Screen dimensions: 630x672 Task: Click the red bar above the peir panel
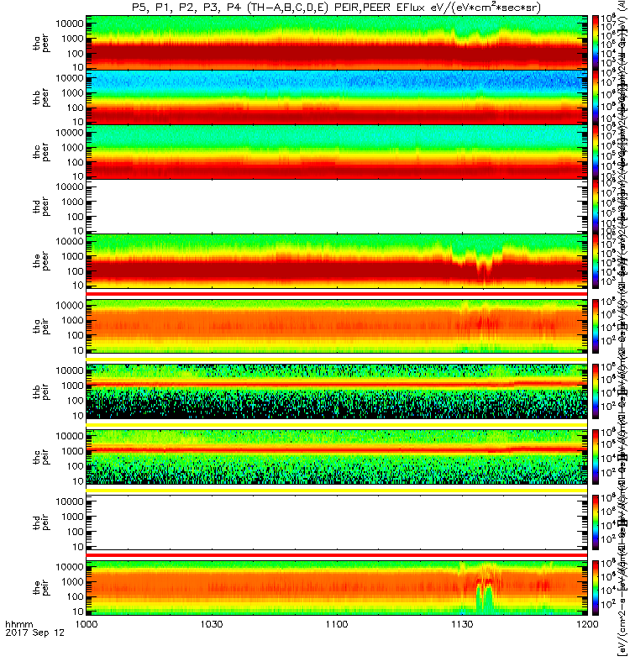(337, 555)
